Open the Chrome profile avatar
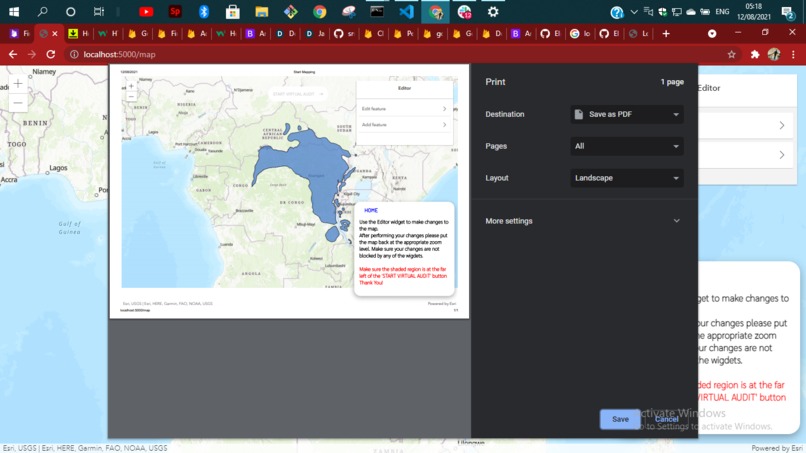The width and height of the screenshot is (806, 453). tap(774, 54)
